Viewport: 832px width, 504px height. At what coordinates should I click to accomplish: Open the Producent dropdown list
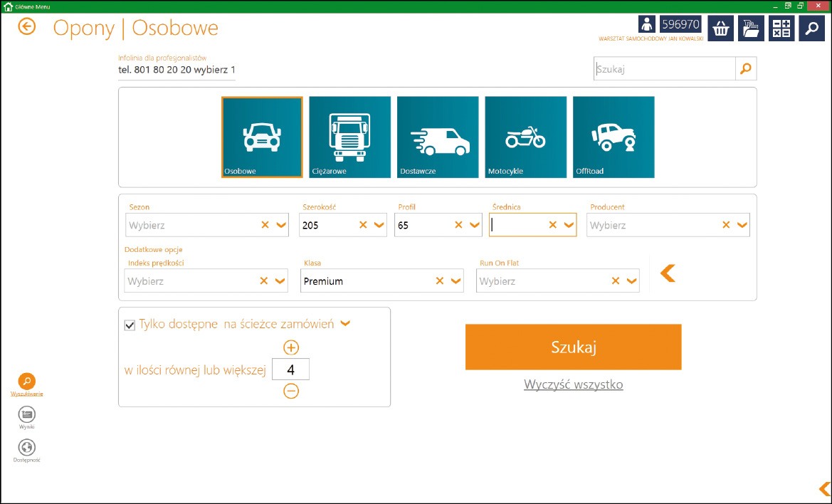pos(742,225)
